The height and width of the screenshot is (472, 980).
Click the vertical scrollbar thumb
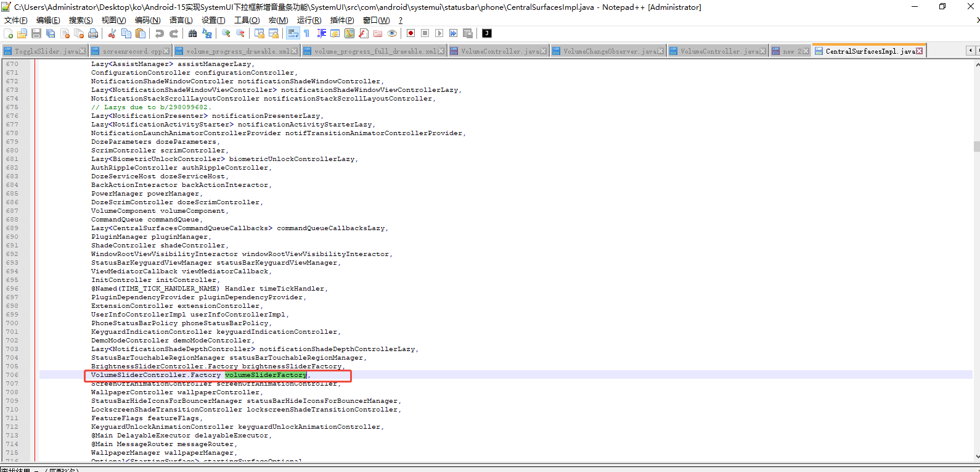coord(976,146)
